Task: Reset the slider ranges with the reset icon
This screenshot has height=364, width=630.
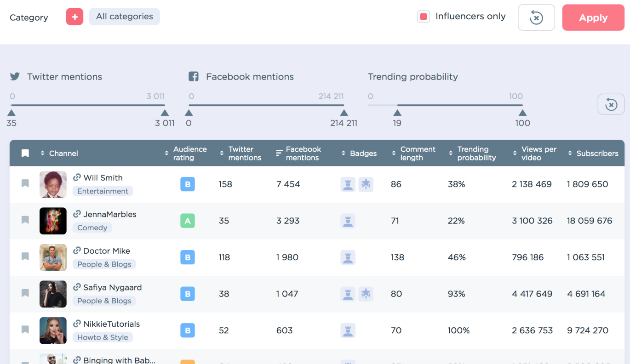Action: (x=611, y=104)
